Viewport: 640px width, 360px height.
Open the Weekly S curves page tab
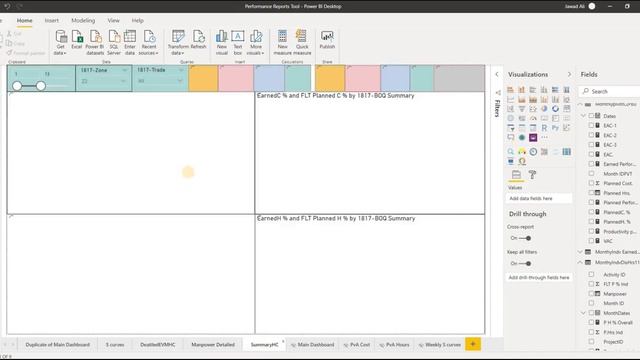440,344
